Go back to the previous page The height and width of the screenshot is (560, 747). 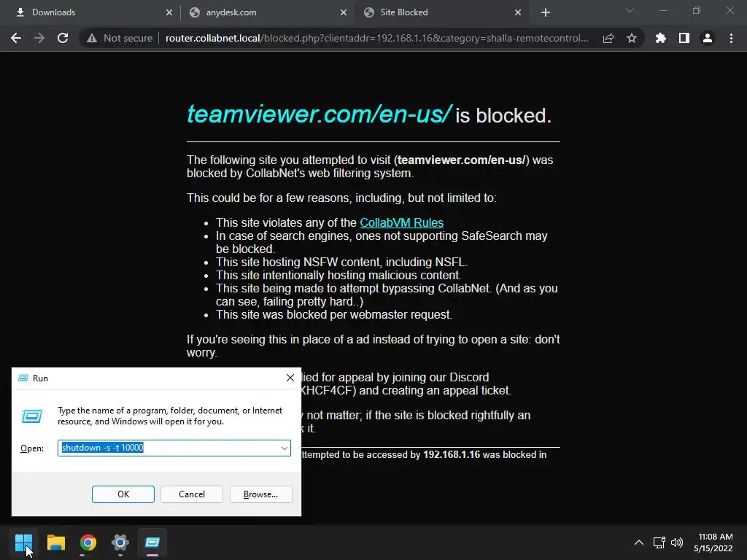tap(16, 38)
